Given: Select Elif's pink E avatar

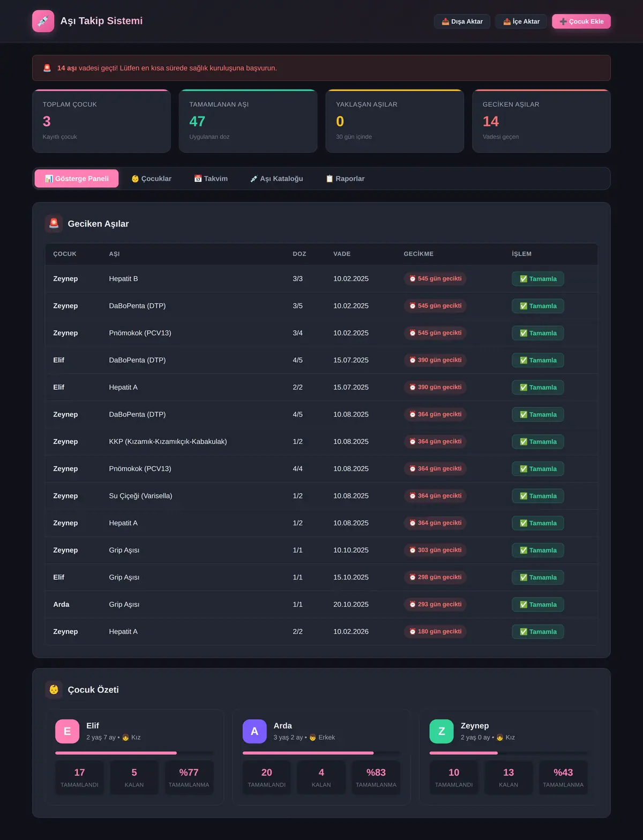Looking at the screenshot, I should (67, 731).
